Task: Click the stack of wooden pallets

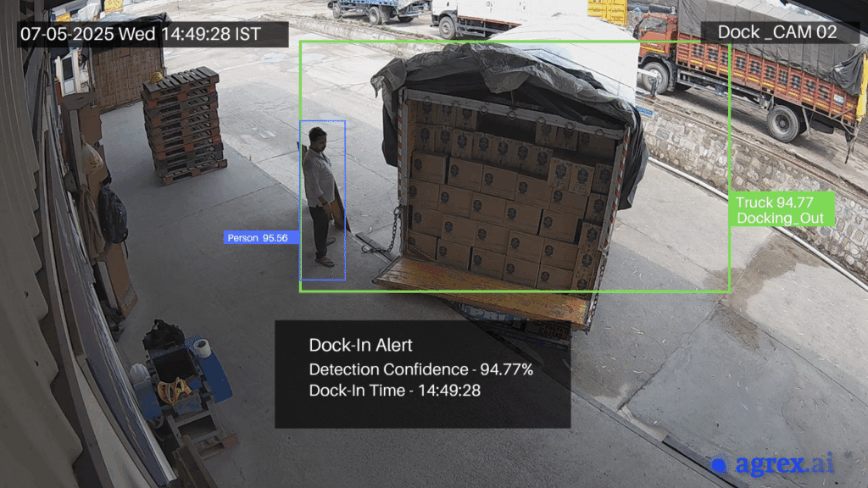Action: pos(184,127)
